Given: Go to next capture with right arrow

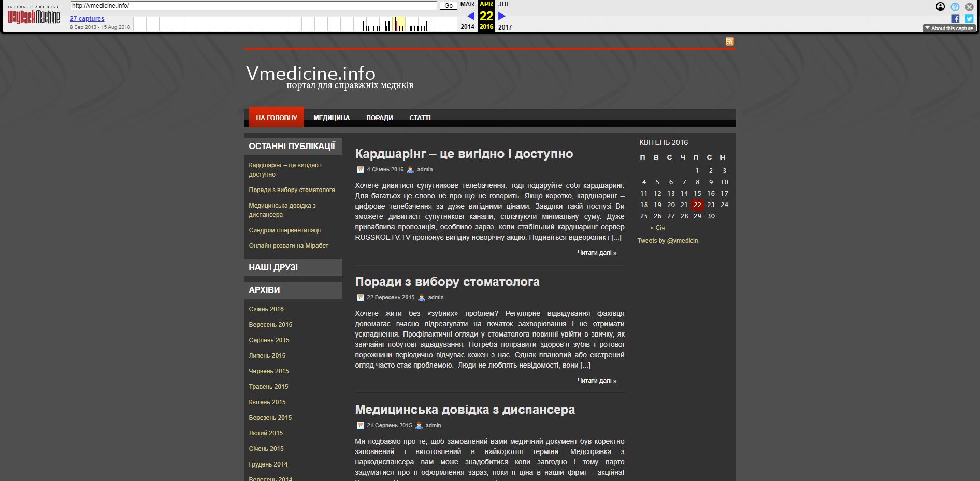Looking at the screenshot, I should pyautogui.click(x=501, y=16).
